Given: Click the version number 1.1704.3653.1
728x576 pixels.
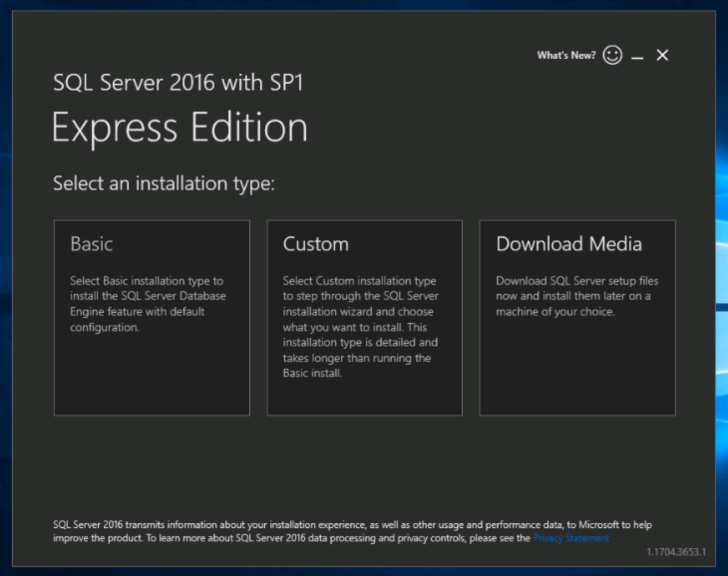Looking at the screenshot, I should (x=676, y=552).
